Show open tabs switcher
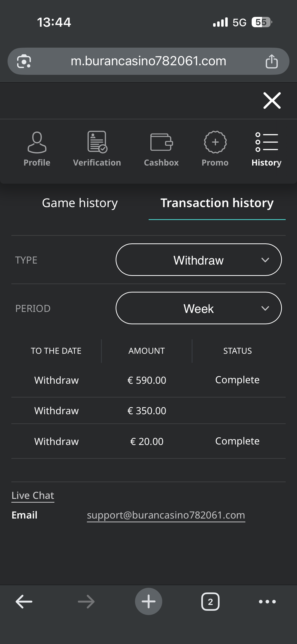 click(210, 602)
